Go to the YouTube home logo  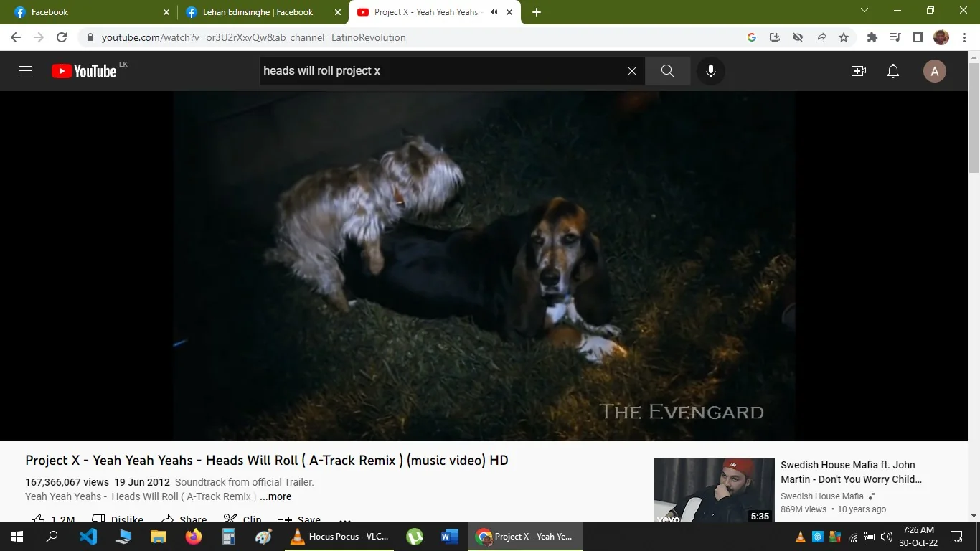(x=84, y=71)
